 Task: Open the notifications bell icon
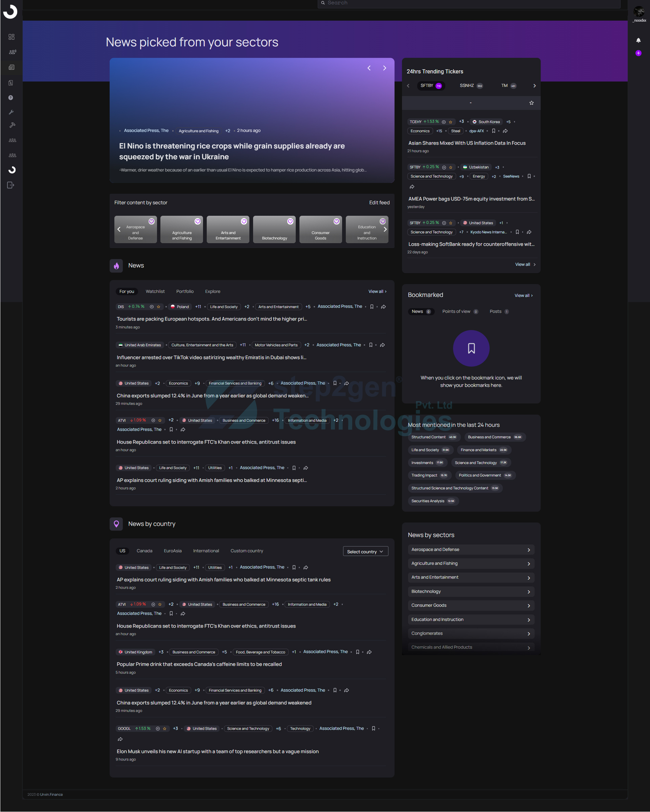[x=638, y=40]
